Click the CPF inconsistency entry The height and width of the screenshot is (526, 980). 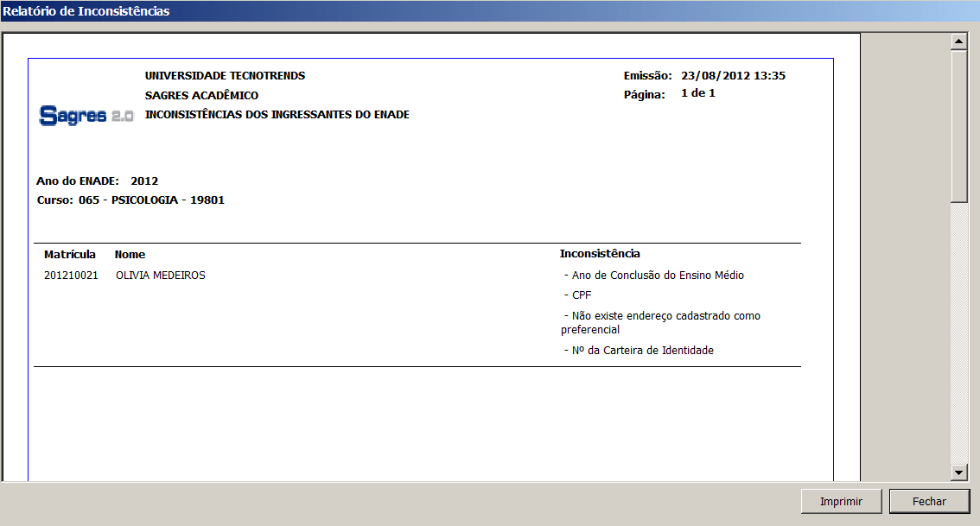point(581,295)
